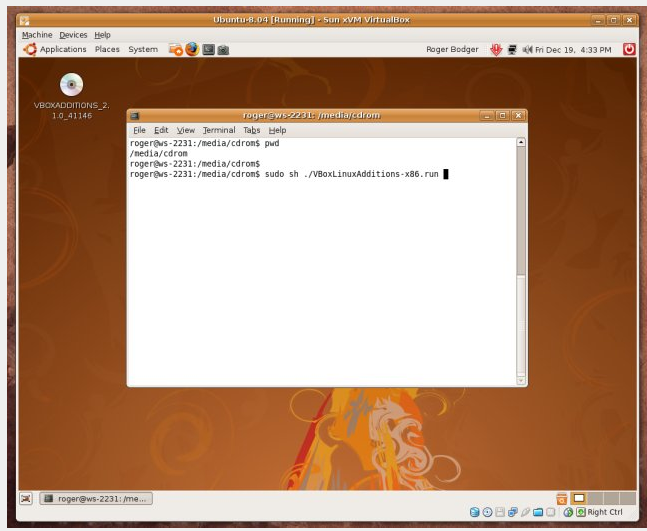
Task: Launch Firefox from the top panel
Action: click(x=192, y=49)
